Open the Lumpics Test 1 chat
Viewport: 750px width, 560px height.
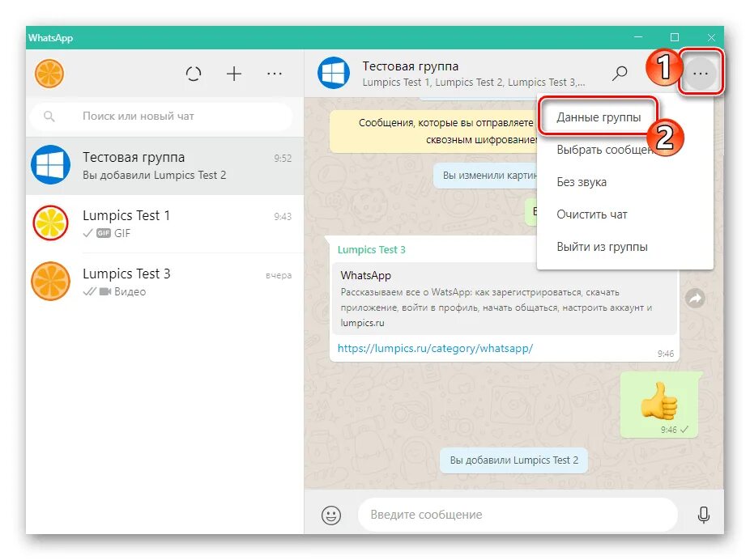click(165, 223)
